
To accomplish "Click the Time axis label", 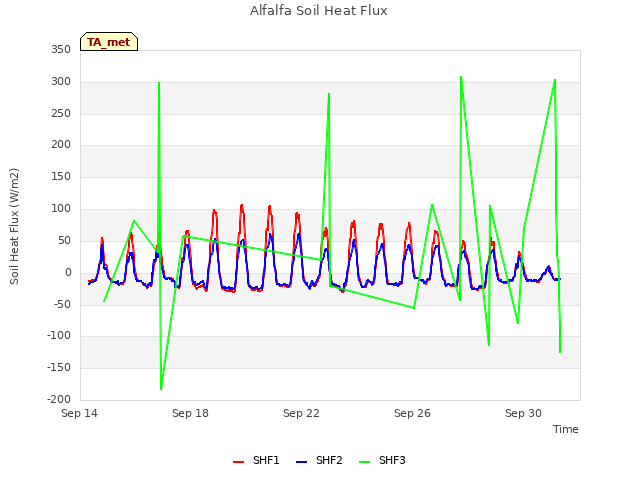I will click(566, 429).
